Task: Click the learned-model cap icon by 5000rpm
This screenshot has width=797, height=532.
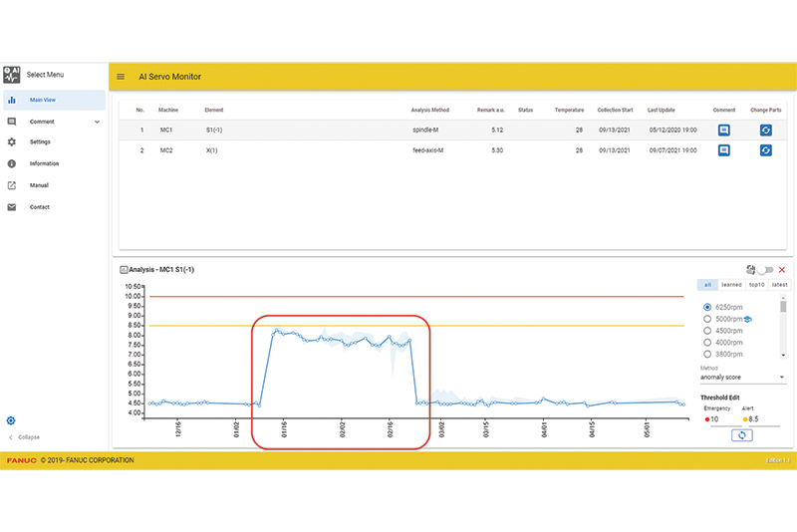Action: (748, 319)
